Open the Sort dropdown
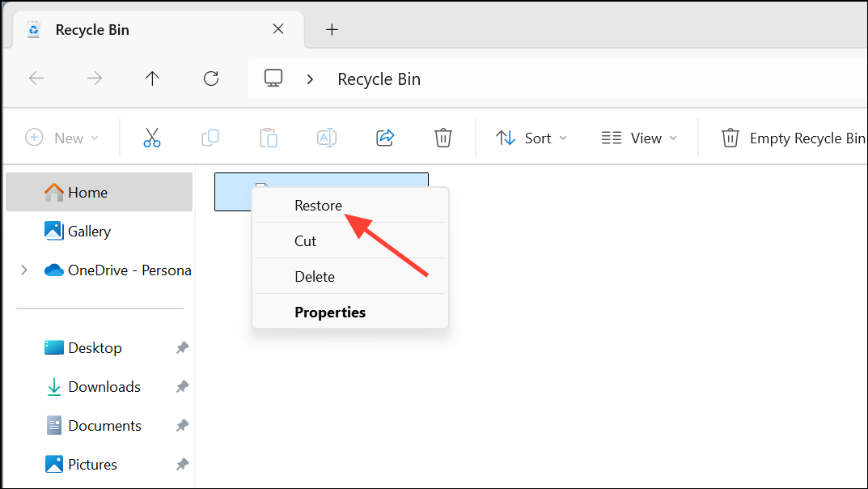 point(531,138)
